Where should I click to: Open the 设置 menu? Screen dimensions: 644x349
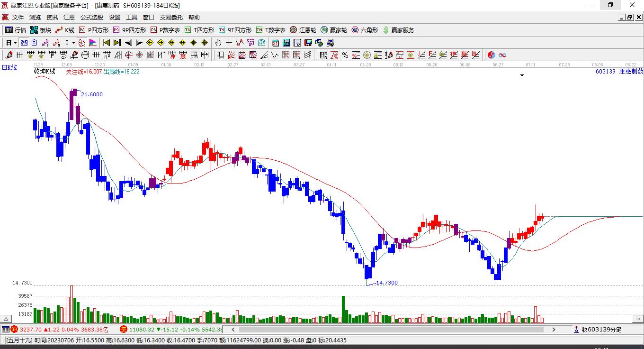point(115,18)
